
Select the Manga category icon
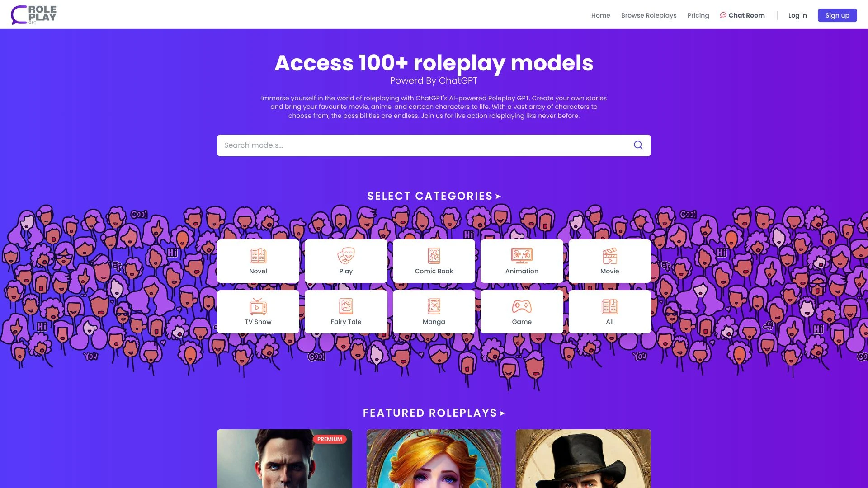coord(434,306)
